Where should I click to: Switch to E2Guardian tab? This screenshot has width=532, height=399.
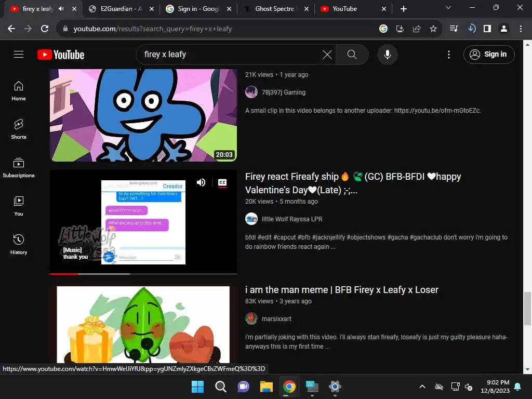click(x=121, y=9)
